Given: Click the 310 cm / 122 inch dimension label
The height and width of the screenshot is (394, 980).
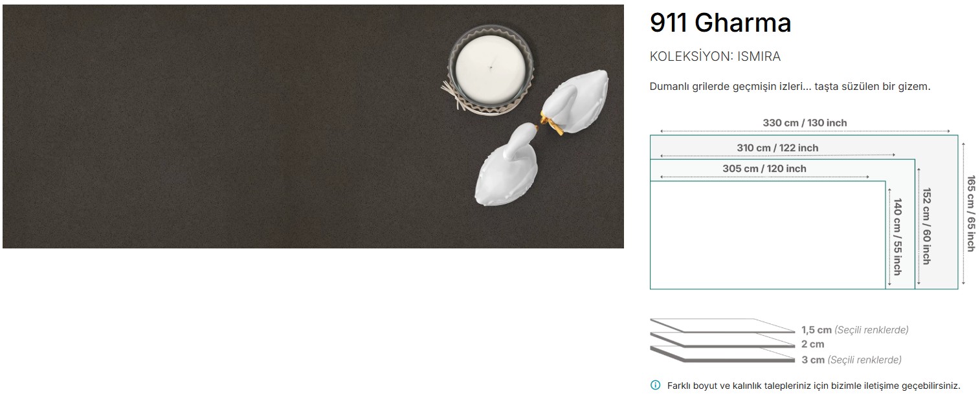Looking at the screenshot, I should click(x=777, y=148).
